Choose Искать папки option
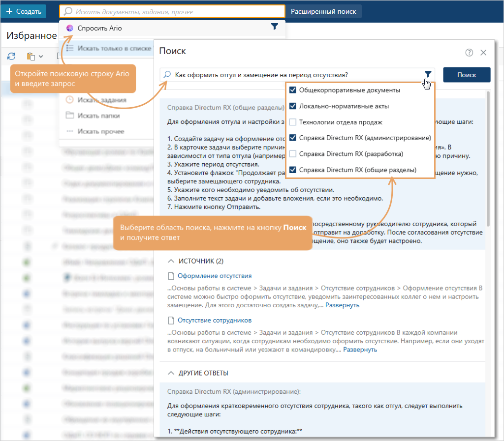 (98, 116)
